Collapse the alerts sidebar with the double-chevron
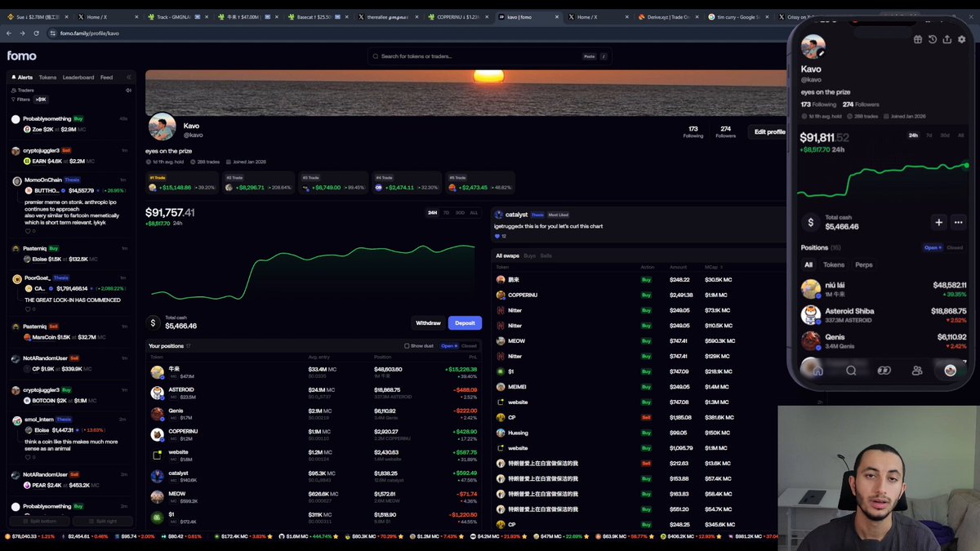 (128, 78)
